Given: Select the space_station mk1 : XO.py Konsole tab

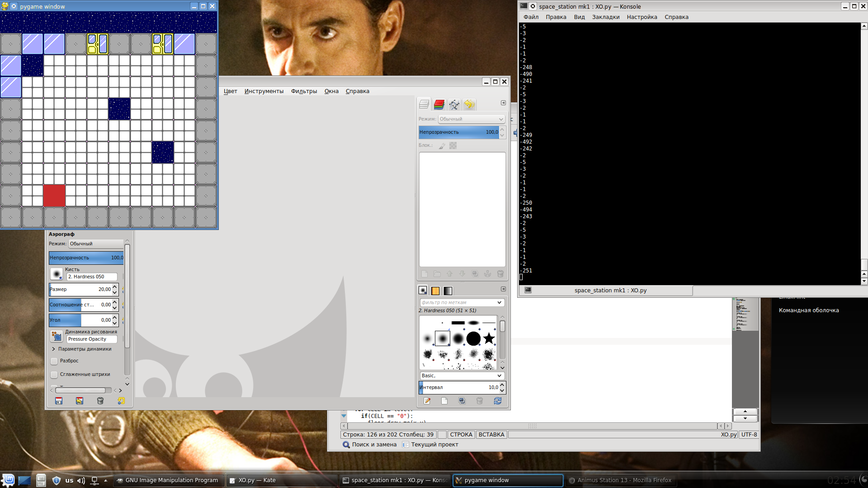Looking at the screenshot, I should [606, 291].
